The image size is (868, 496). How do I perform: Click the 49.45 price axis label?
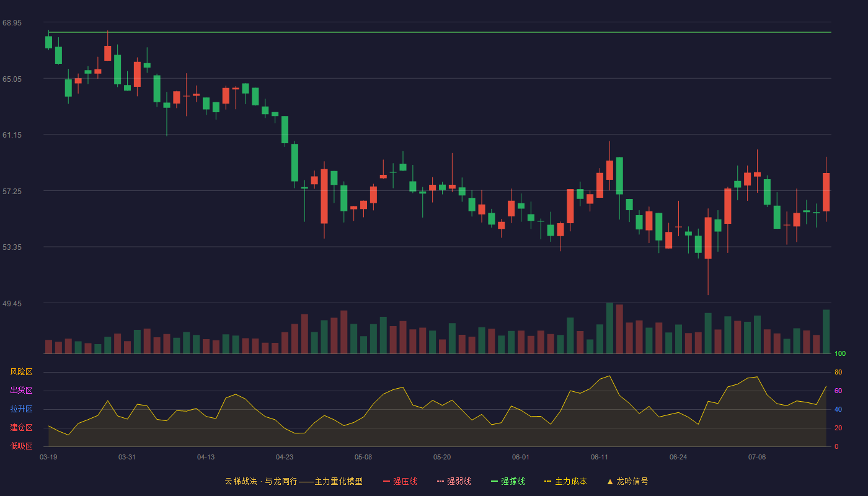coord(12,303)
